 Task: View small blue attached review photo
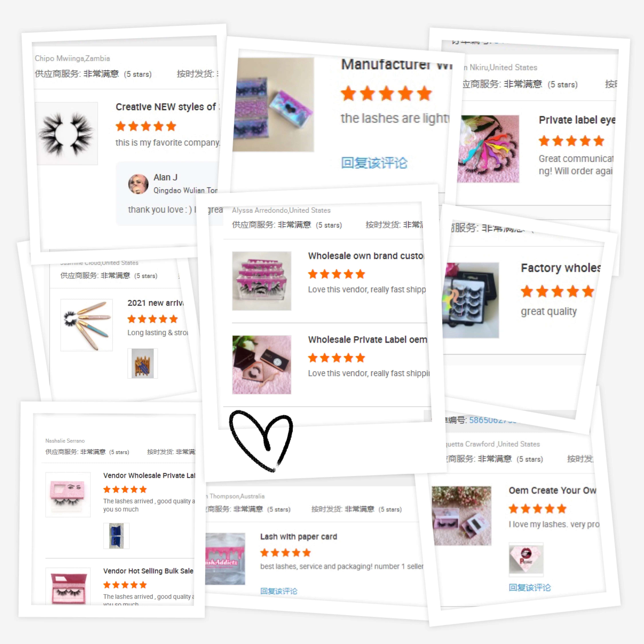pos(116,536)
